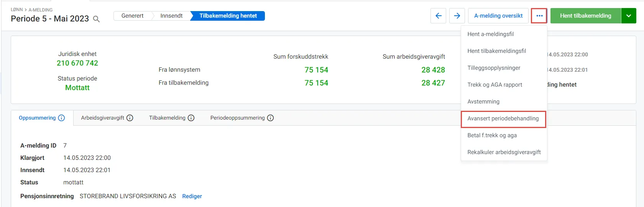644x207 pixels.
Task: Switch to the Arbeidsgiveravgift tab
Action: (x=103, y=118)
